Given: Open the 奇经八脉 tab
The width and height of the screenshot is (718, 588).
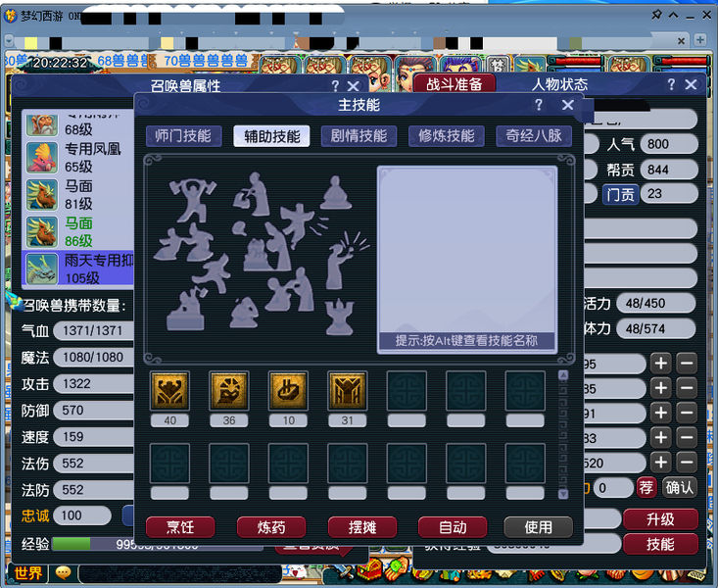Looking at the screenshot, I should click(x=534, y=136).
